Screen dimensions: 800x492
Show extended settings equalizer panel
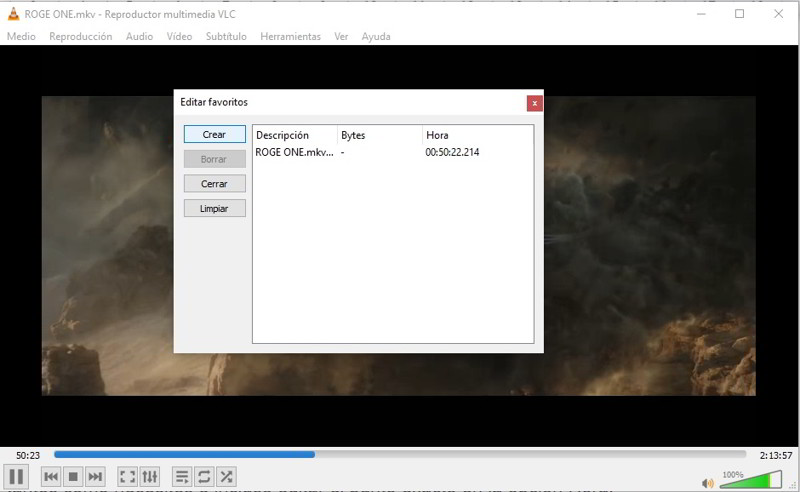tap(150, 477)
